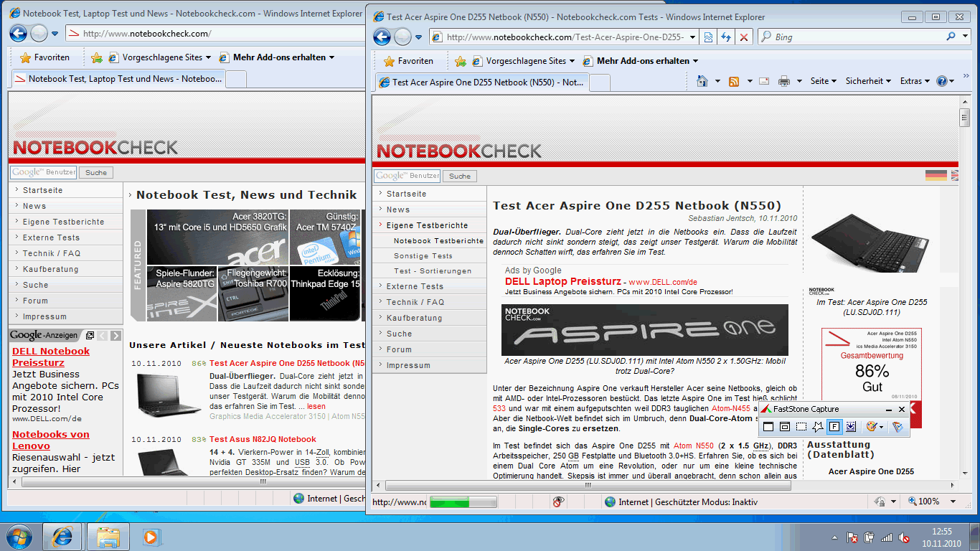Click volume speaker tray icon
Image resolution: width=980 pixels, height=551 pixels.
coord(905,537)
